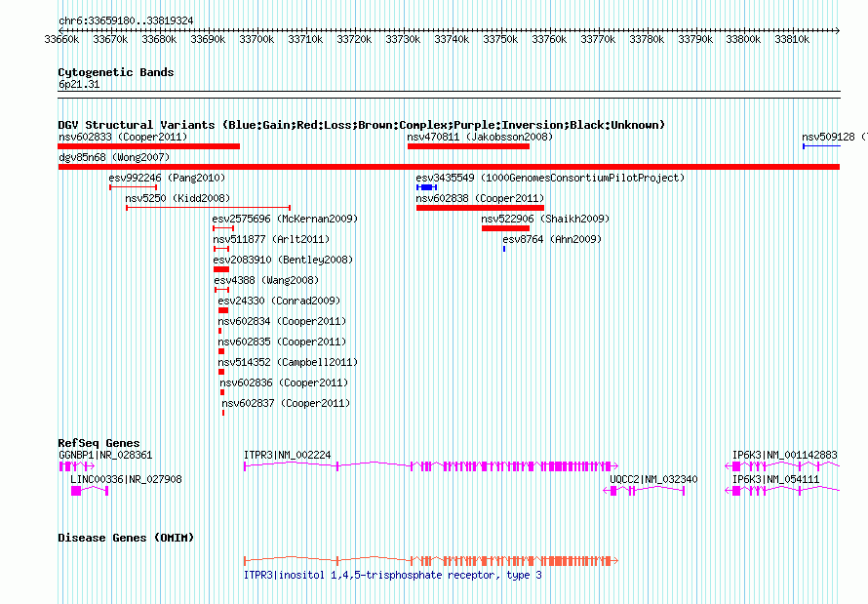Screen dimensions: 868x604
Task: Click the chr6:33659180..33819324 coordinate label
Action: (x=126, y=20)
